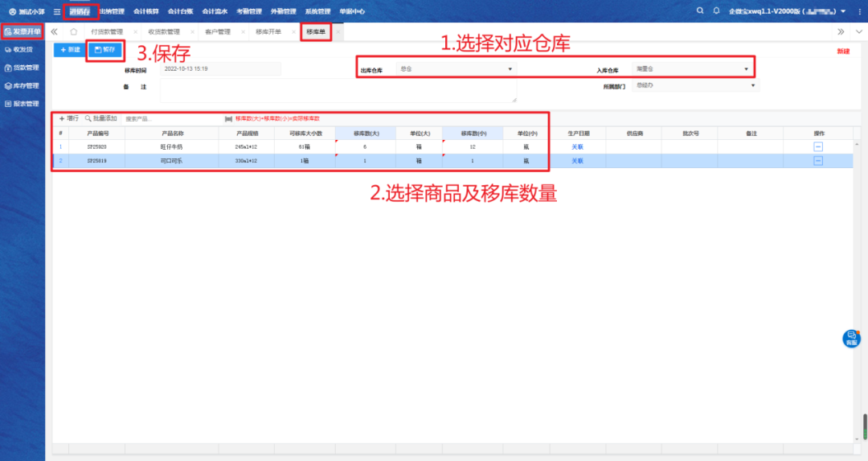Screen dimensions: 868x461
Task: Collapse sidebar with double-left arrow icon
Action: (x=55, y=31)
